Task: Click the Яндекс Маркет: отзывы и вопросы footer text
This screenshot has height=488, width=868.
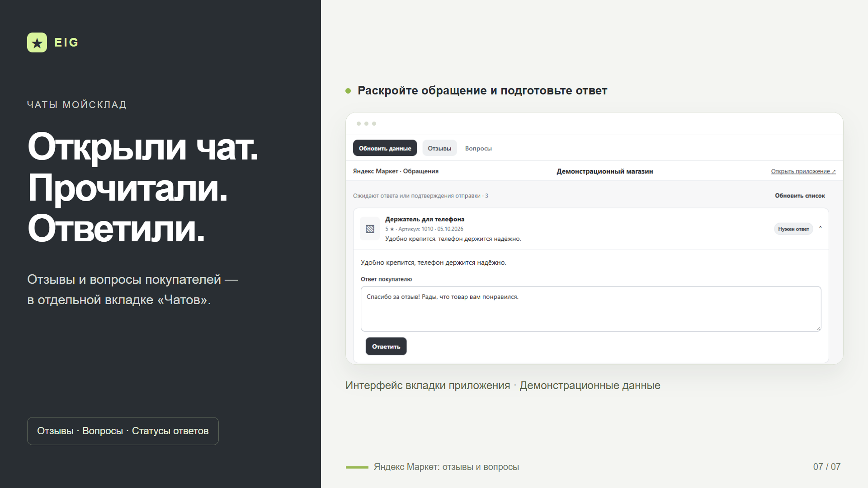Action: (446, 467)
